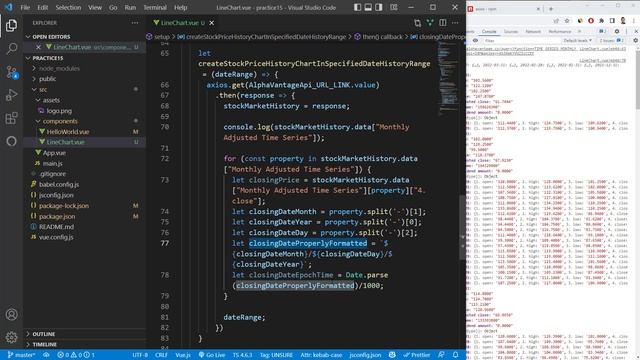Open the Accounts menu in activity bar
The height and width of the screenshot is (360, 640).
coord(11,315)
